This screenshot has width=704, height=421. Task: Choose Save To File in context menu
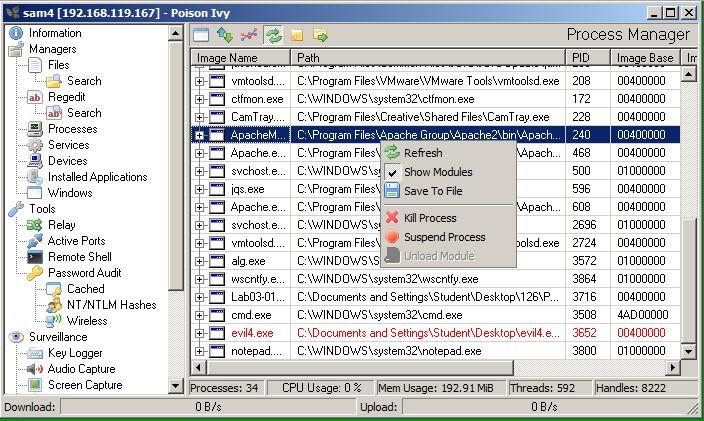(x=448, y=191)
